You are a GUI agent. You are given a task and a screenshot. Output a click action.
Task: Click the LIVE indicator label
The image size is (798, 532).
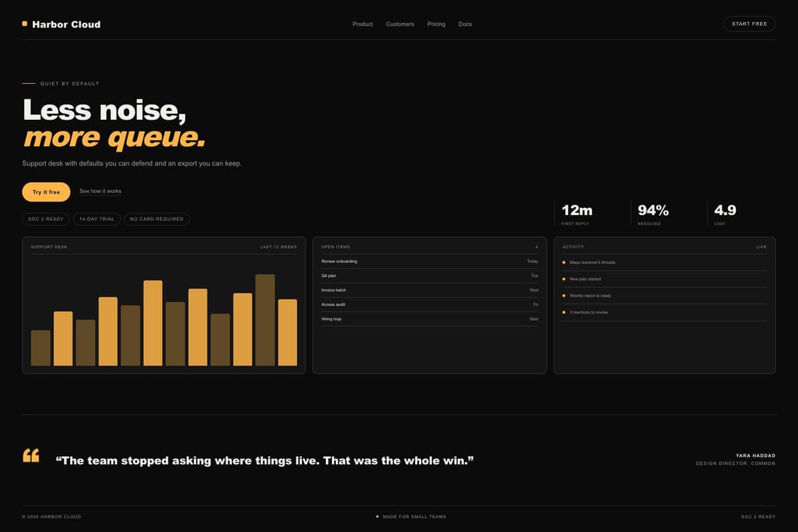(x=761, y=247)
